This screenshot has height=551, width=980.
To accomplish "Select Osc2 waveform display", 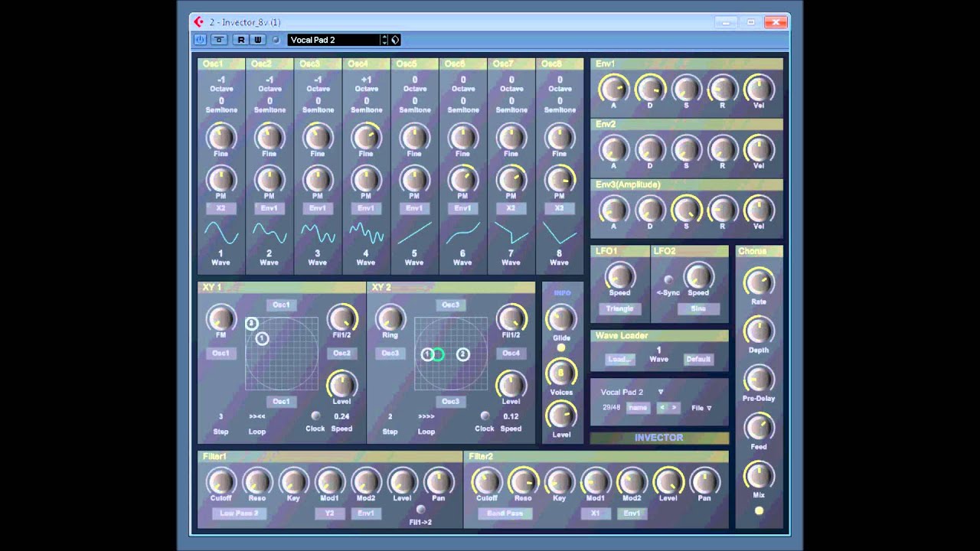I will (x=269, y=233).
